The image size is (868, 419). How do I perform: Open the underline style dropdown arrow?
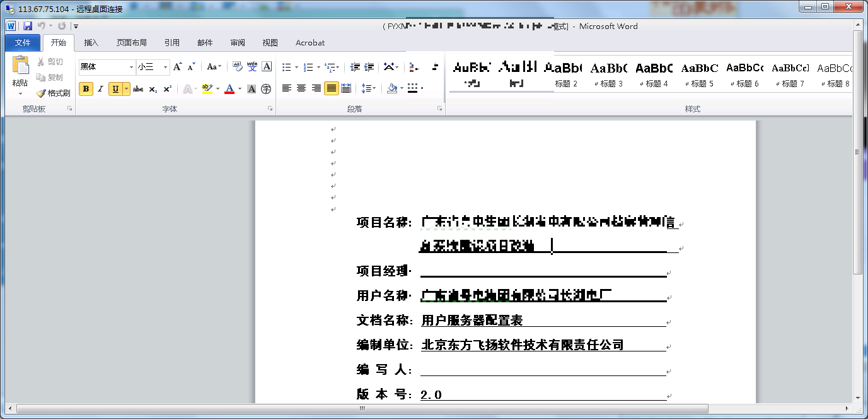coord(126,89)
